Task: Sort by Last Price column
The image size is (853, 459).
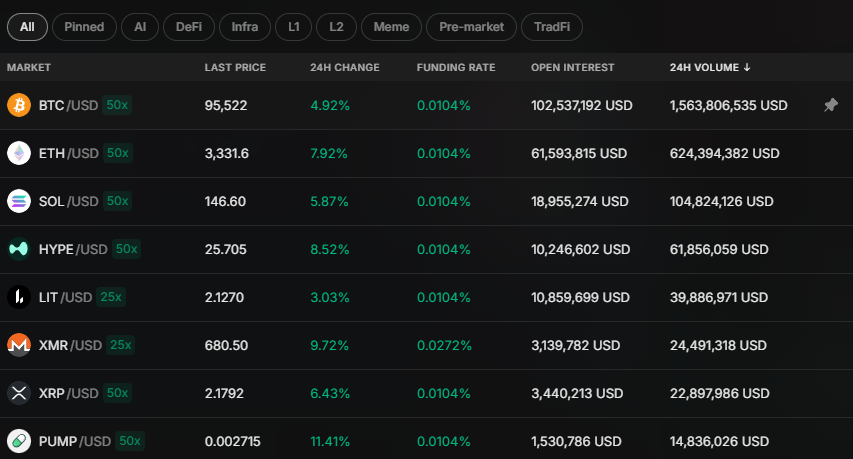Action: tap(235, 67)
